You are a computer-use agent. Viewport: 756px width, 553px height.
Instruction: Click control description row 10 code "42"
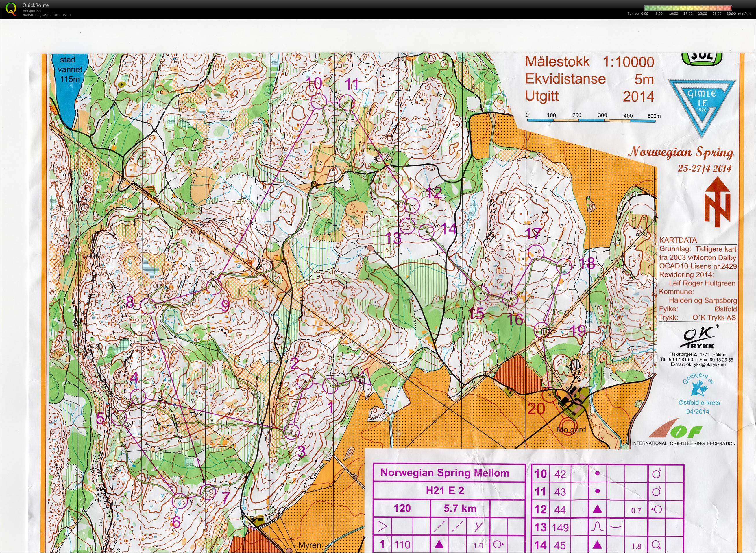point(560,474)
